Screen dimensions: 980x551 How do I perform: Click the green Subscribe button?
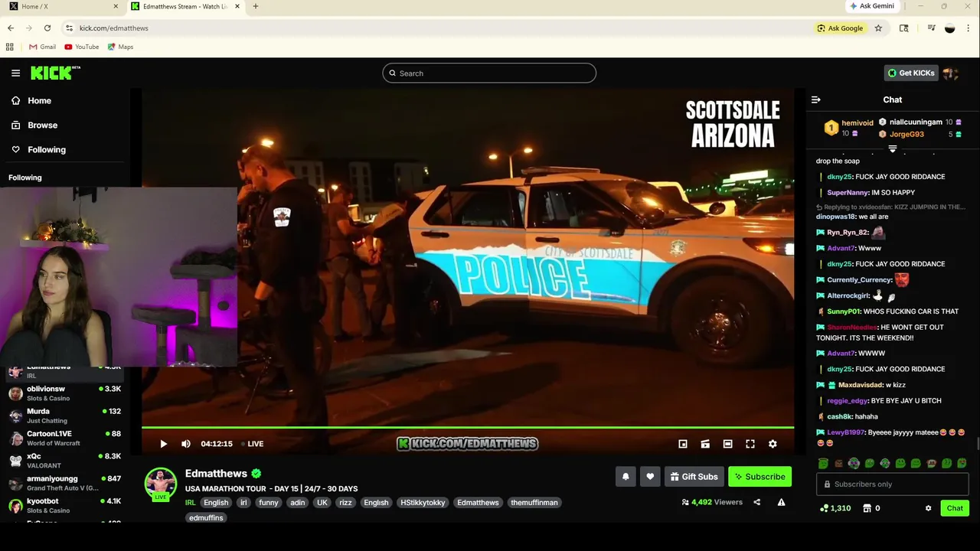click(759, 477)
